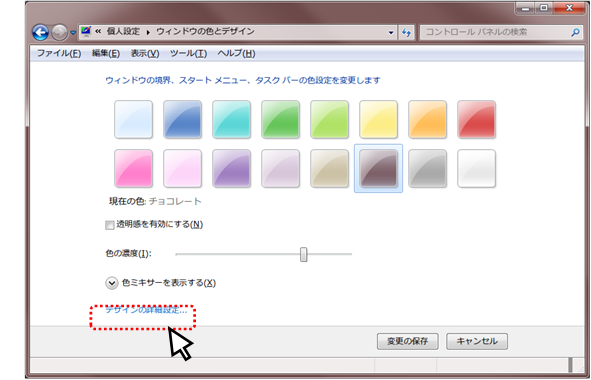Click the back navigation arrow button

click(40, 32)
